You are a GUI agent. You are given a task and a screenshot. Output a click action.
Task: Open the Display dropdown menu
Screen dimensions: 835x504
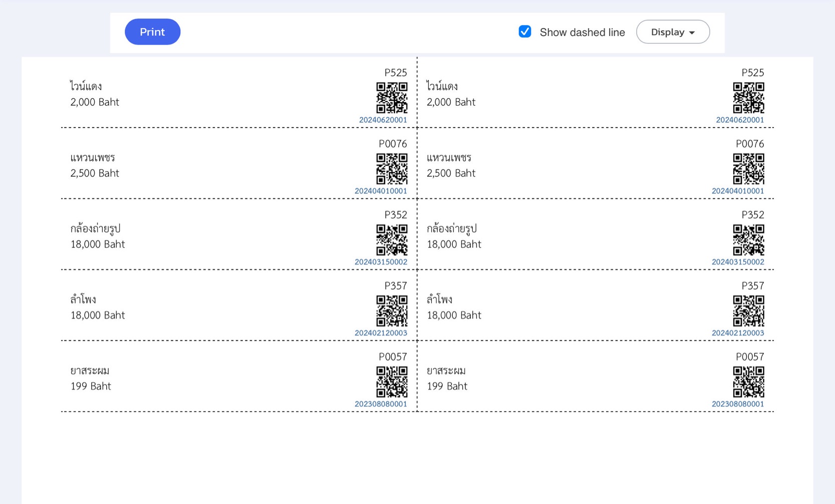coord(673,32)
